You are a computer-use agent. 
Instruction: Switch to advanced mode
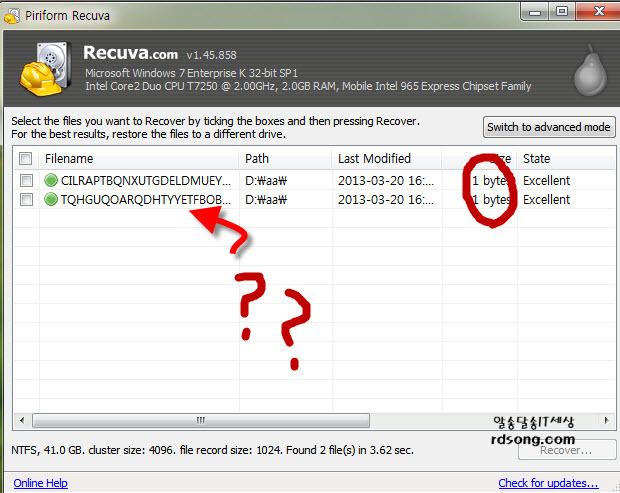click(548, 127)
